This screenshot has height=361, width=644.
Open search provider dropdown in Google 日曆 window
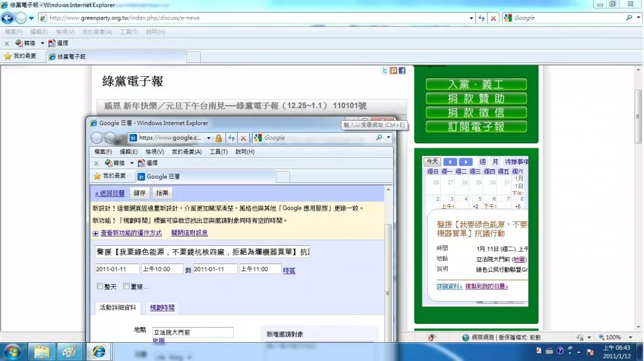[x=388, y=138]
